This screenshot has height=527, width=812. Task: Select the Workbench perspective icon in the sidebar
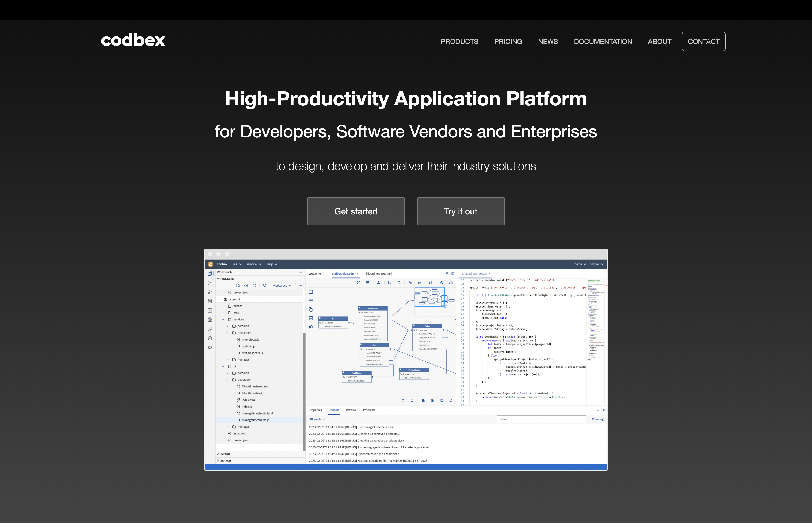click(210, 273)
